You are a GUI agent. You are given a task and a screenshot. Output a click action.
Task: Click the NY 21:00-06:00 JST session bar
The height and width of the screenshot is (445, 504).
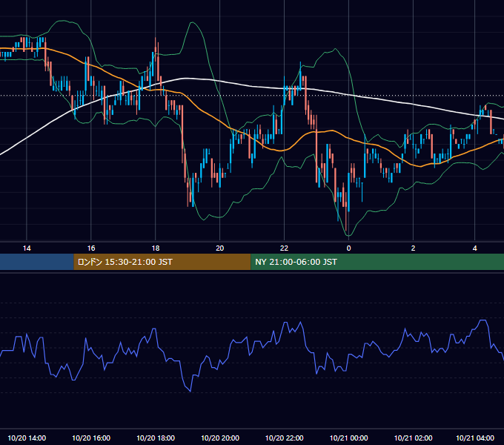pyautogui.click(x=377, y=262)
